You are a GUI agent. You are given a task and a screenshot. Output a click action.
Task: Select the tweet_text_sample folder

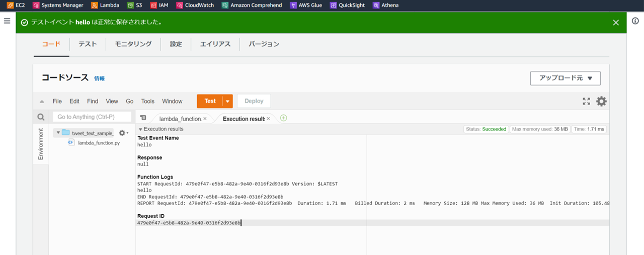(x=88, y=133)
